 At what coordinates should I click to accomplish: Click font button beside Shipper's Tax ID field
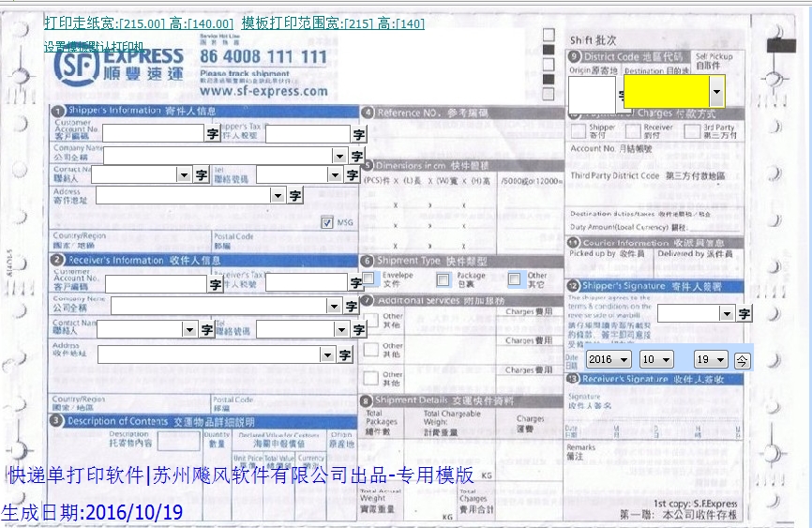359,135
